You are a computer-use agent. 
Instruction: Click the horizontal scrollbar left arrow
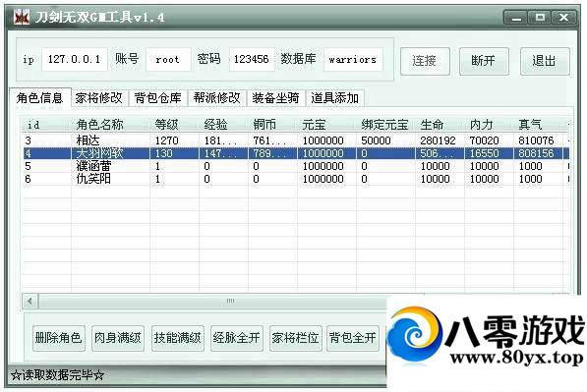pos(30,301)
